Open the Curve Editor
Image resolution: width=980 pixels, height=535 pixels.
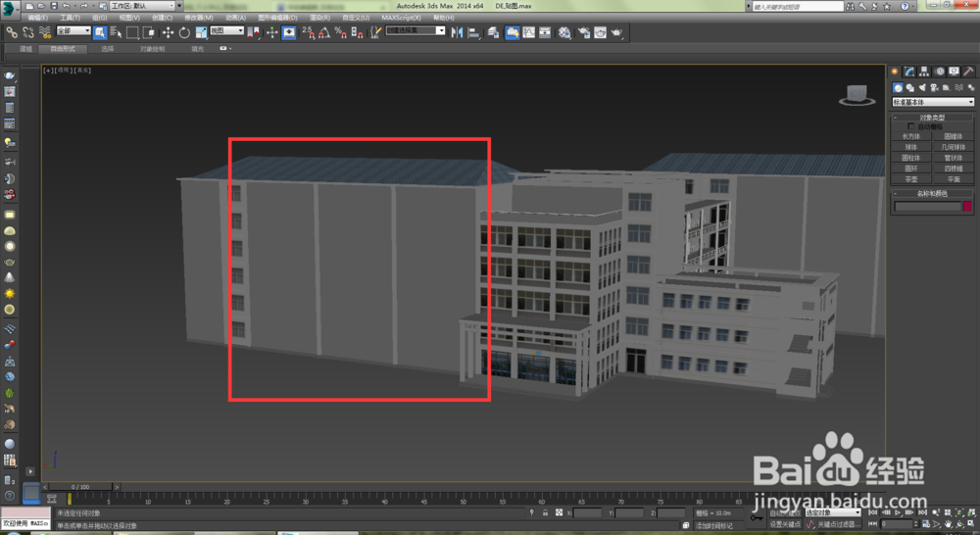[529, 32]
